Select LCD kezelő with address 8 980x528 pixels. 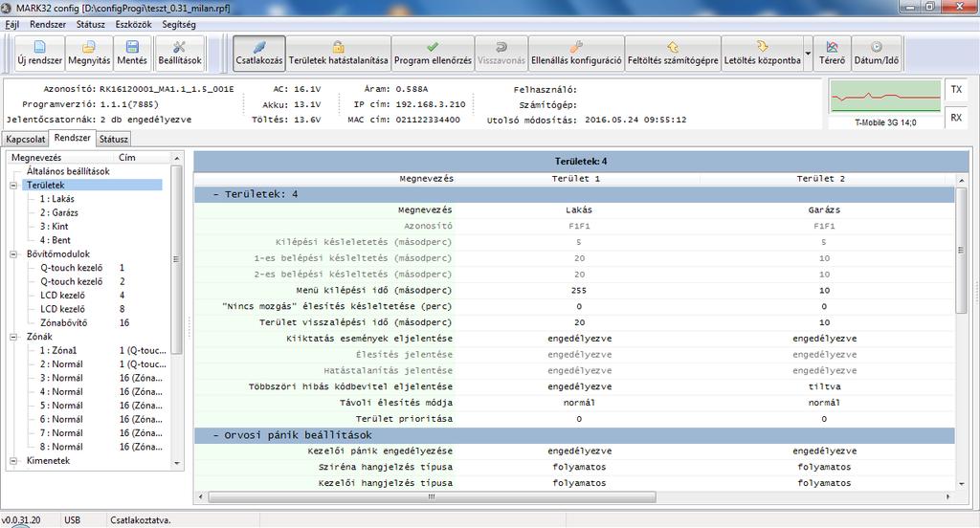click(62, 309)
